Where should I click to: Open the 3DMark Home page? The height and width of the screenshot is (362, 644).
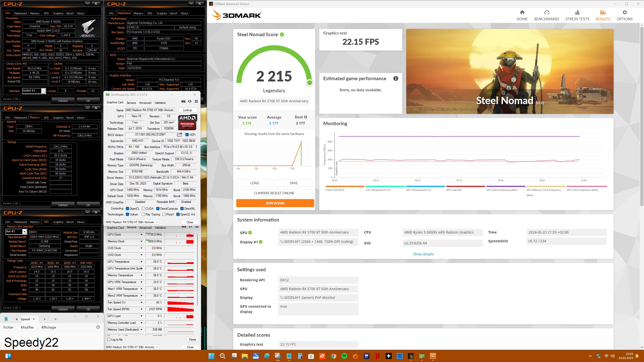(x=522, y=15)
